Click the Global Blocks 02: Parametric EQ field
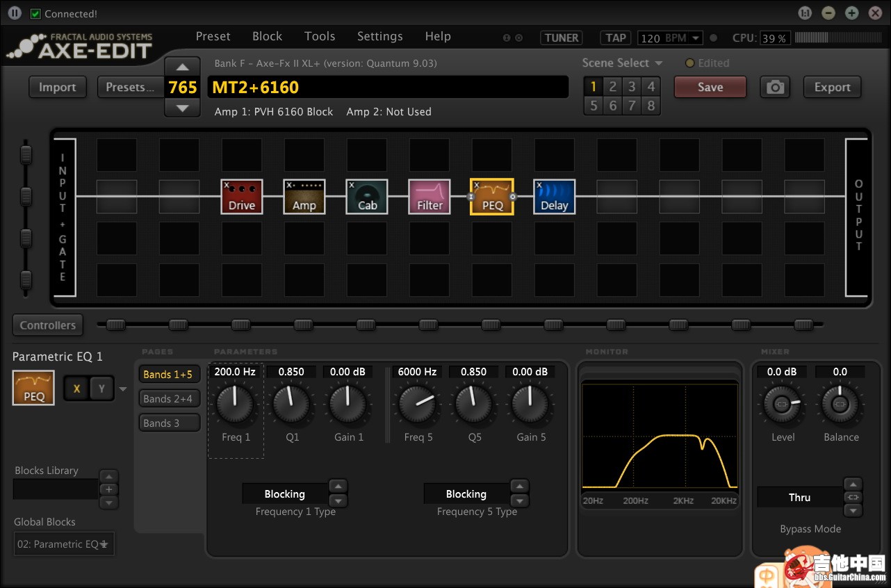Viewport: 891px width, 588px height. (64, 544)
